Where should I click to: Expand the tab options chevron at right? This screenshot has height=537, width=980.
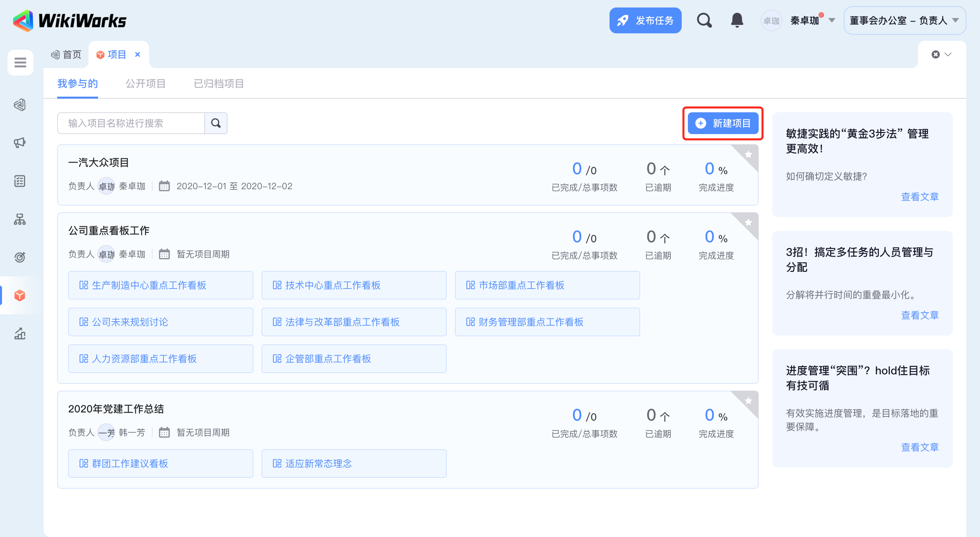(948, 54)
